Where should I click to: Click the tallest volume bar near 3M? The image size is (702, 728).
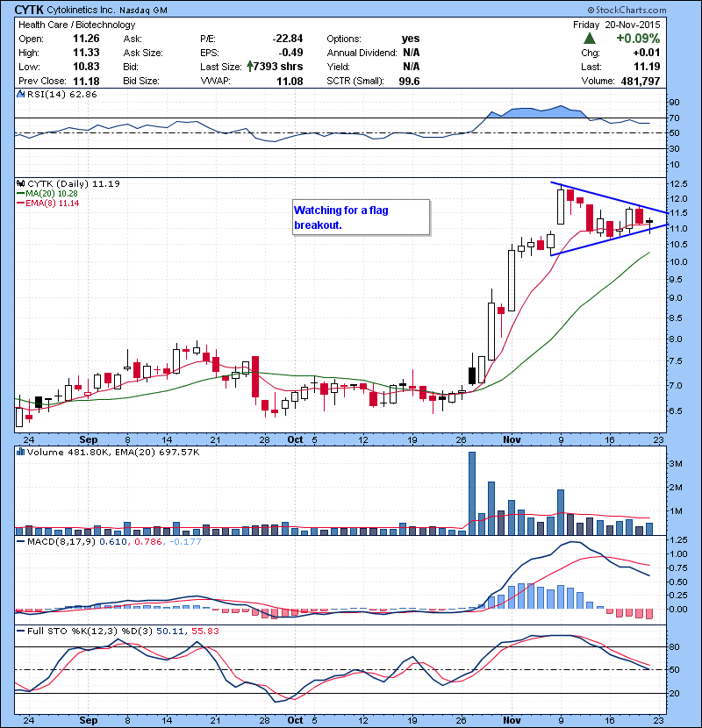point(472,493)
